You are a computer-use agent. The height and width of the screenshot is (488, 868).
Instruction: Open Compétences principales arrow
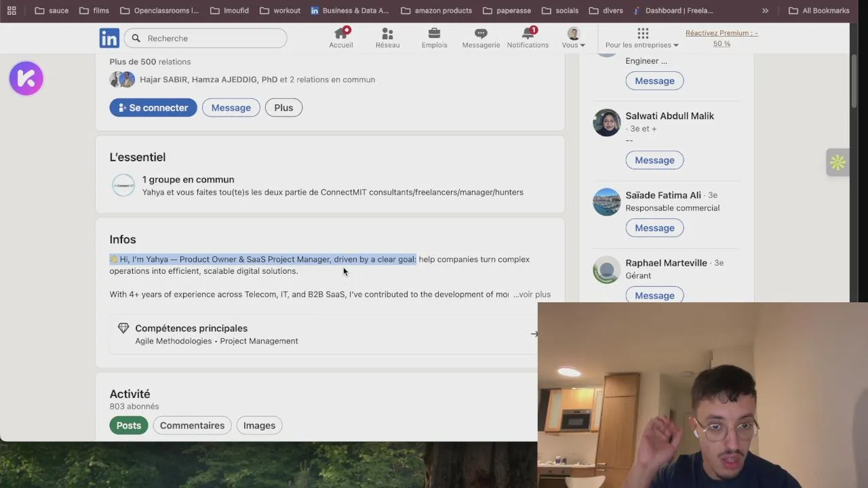(534, 334)
